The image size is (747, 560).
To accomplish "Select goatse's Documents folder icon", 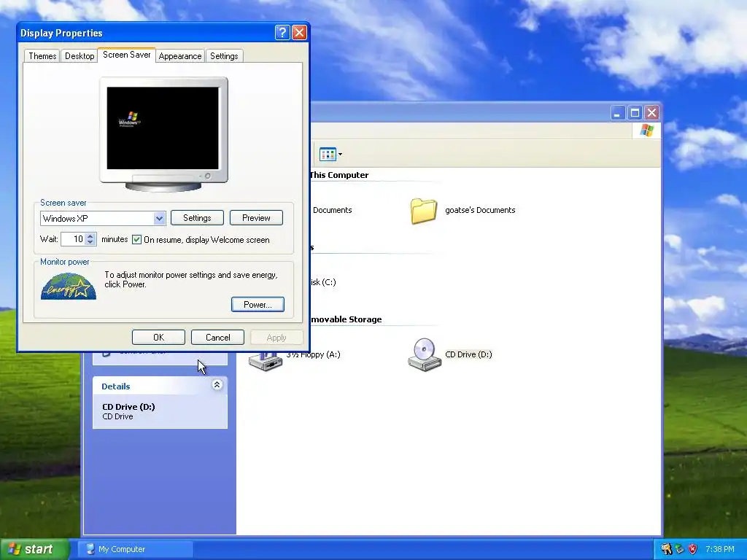I will [x=424, y=211].
